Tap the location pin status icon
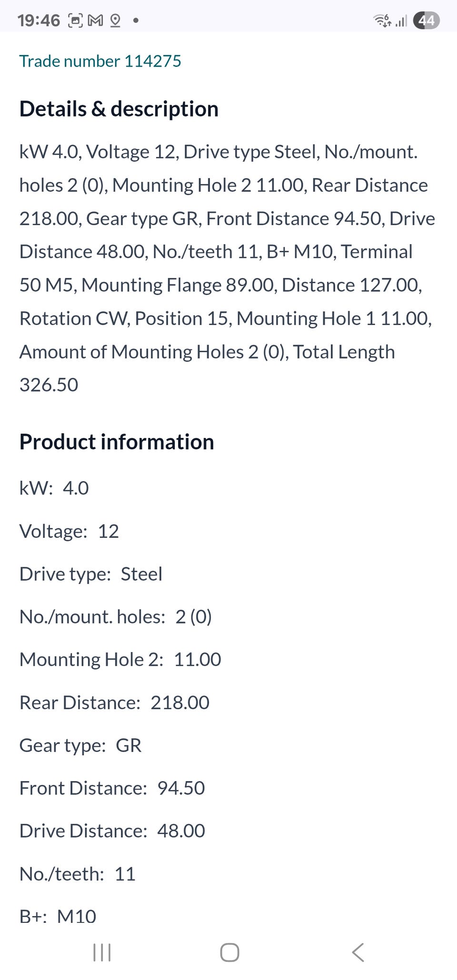This screenshot has height=980, width=457. click(115, 20)
